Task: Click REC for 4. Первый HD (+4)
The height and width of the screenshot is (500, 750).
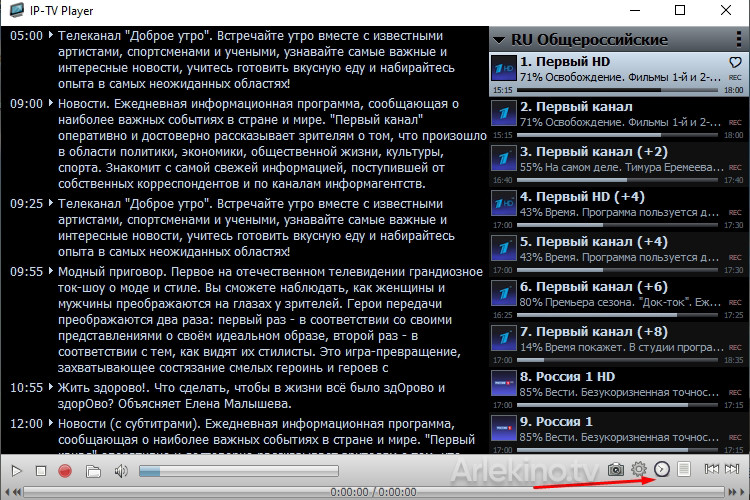Action: point(735,212)
